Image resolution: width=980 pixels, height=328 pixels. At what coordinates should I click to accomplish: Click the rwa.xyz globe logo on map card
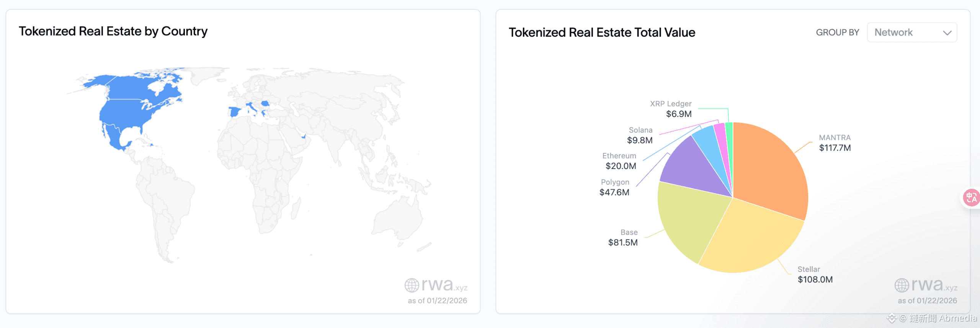(412, 285)
